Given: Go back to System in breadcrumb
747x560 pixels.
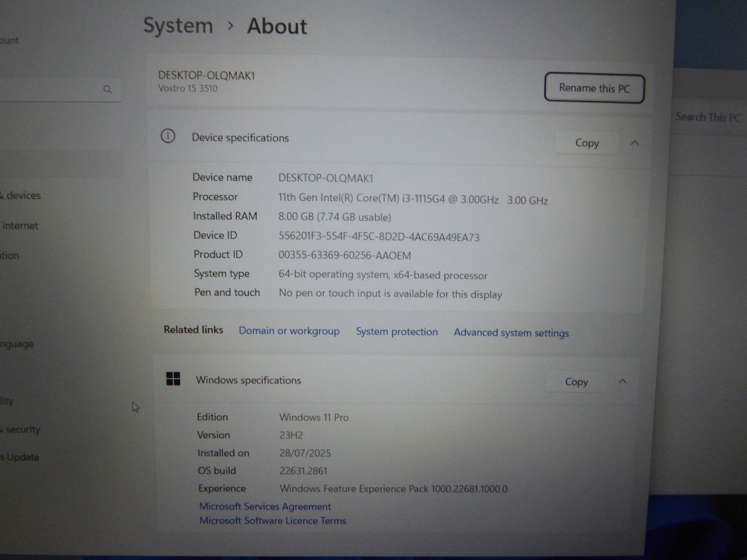Looking at the screenshot, I should (x=178, y=26).
